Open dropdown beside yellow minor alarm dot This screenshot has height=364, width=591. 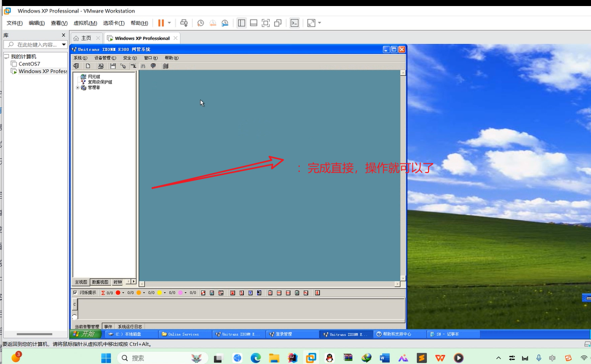164,293
